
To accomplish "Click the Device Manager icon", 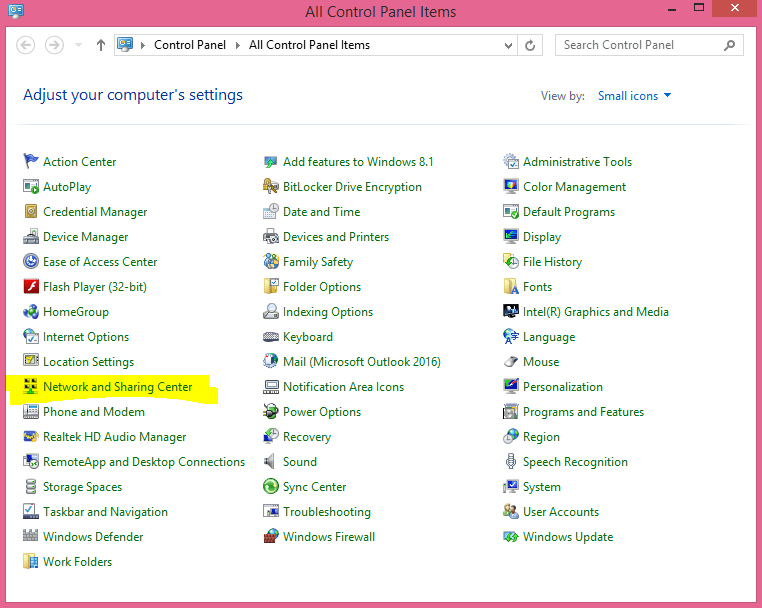I will [x=31, y=236].
